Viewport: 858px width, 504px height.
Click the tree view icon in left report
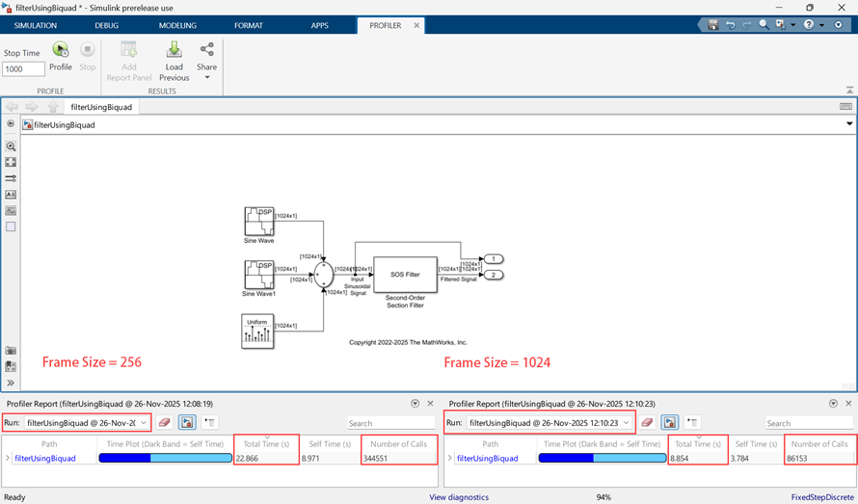[209, 422]
